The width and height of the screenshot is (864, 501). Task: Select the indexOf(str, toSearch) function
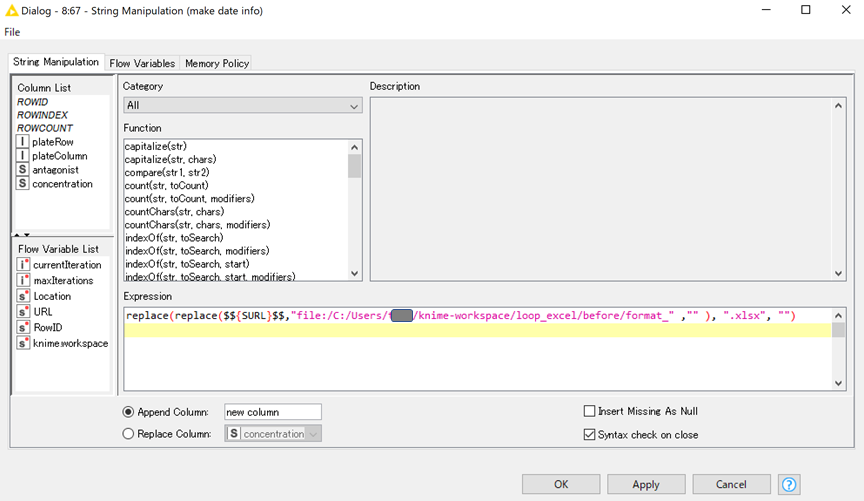coord(174,238)
